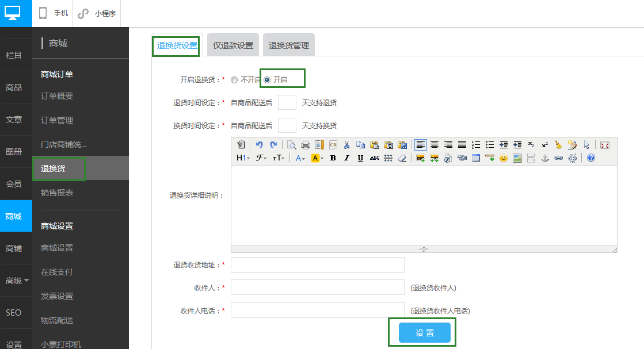Insert a single image in editor
The image size is (644, 349).
pyautogui.click(x=420, y=158)
